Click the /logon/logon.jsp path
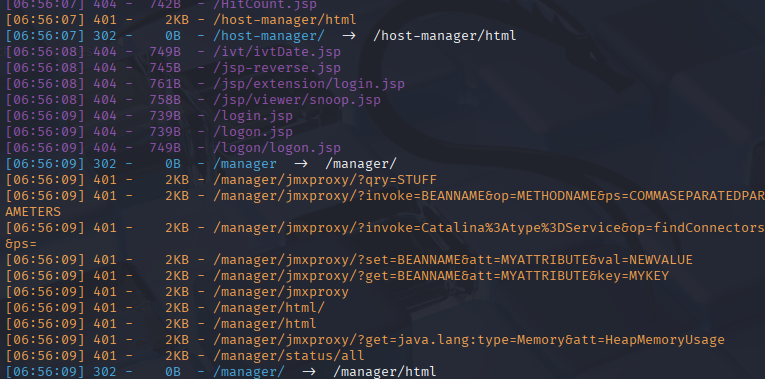This screenshot has width=765, height=379. pos(277,148)
